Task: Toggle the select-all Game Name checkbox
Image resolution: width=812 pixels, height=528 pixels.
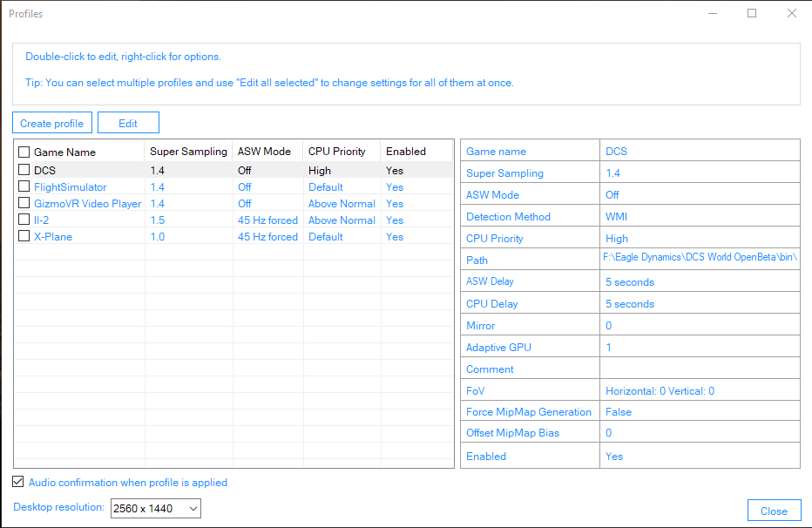Action: point(24,152)
